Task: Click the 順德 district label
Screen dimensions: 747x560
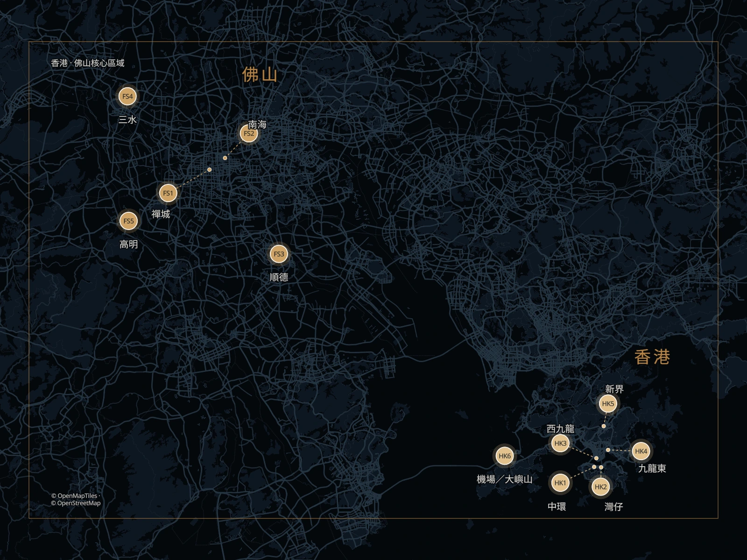Action: coord(279,277)
